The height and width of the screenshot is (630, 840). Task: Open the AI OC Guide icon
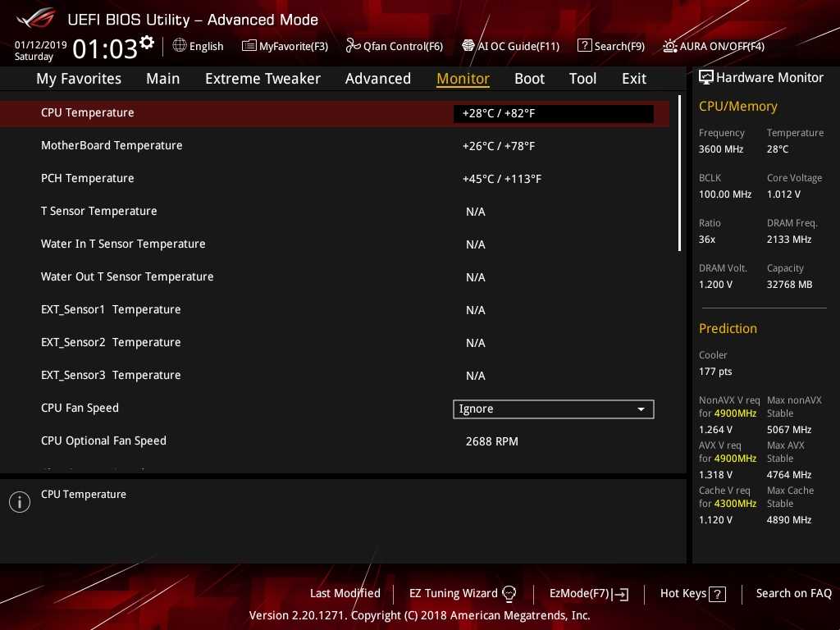468,46
